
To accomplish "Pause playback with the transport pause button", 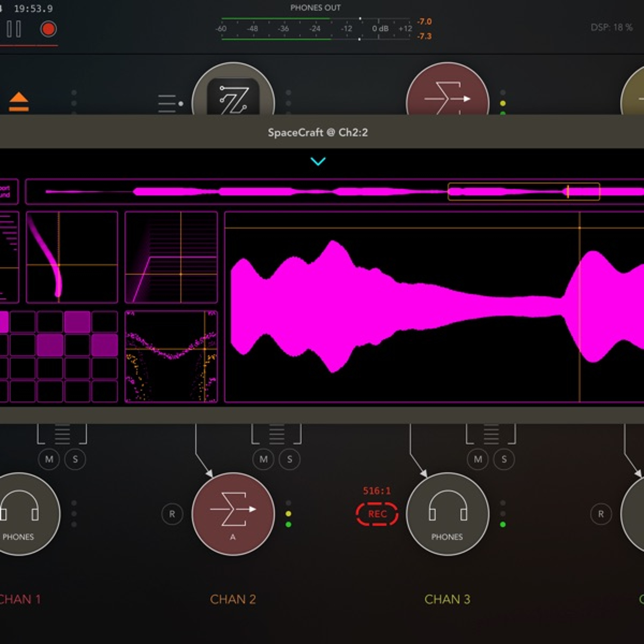I will tap(14, 29).
